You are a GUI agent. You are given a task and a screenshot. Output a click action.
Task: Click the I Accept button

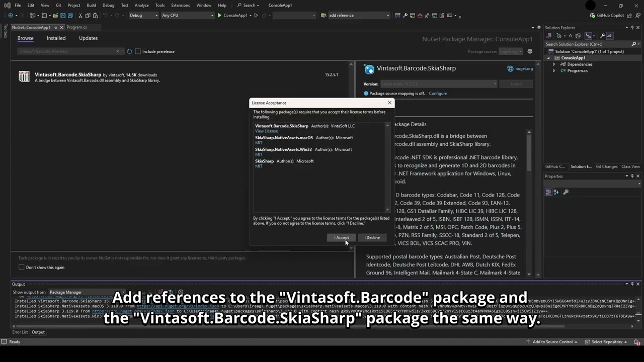click(341, 238)
